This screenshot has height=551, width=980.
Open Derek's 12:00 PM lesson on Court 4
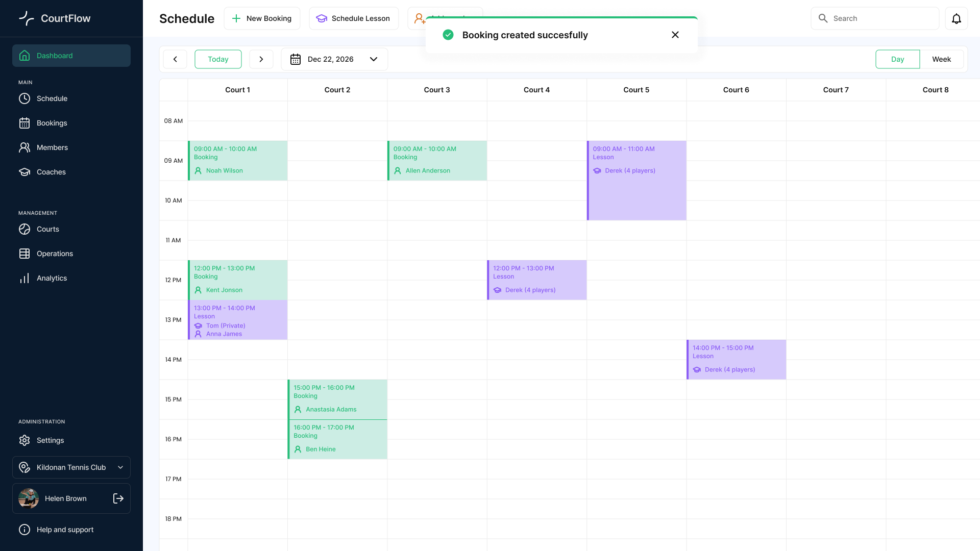537,280
